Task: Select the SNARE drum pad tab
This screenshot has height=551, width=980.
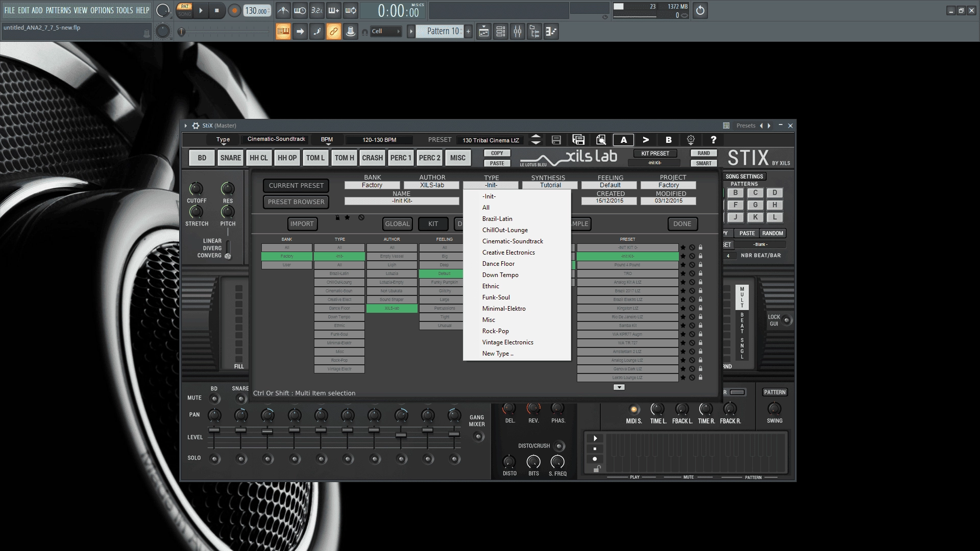Action: click(x=230, y=158)
